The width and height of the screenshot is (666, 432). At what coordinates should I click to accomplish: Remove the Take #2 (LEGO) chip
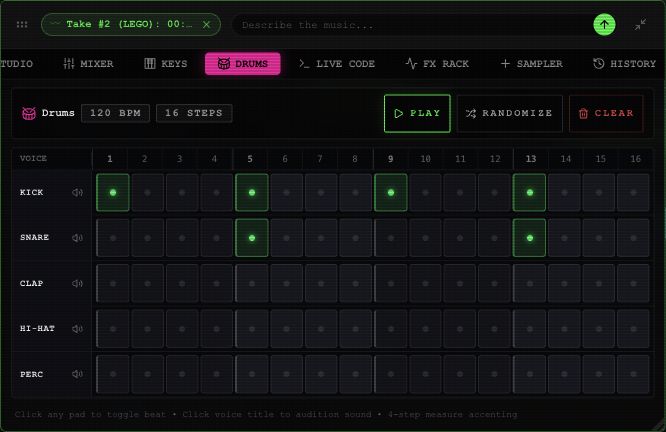coord(206,25)
